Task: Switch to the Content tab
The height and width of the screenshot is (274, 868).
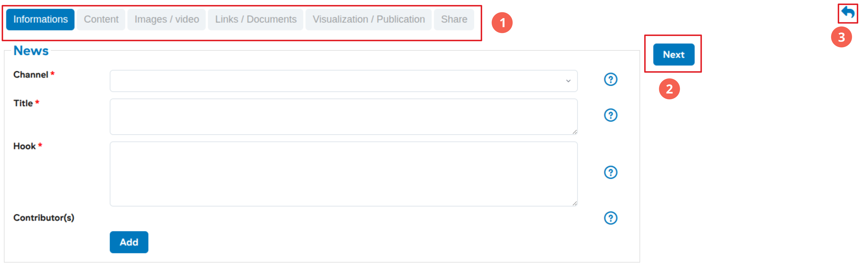Action: [101, 19]
